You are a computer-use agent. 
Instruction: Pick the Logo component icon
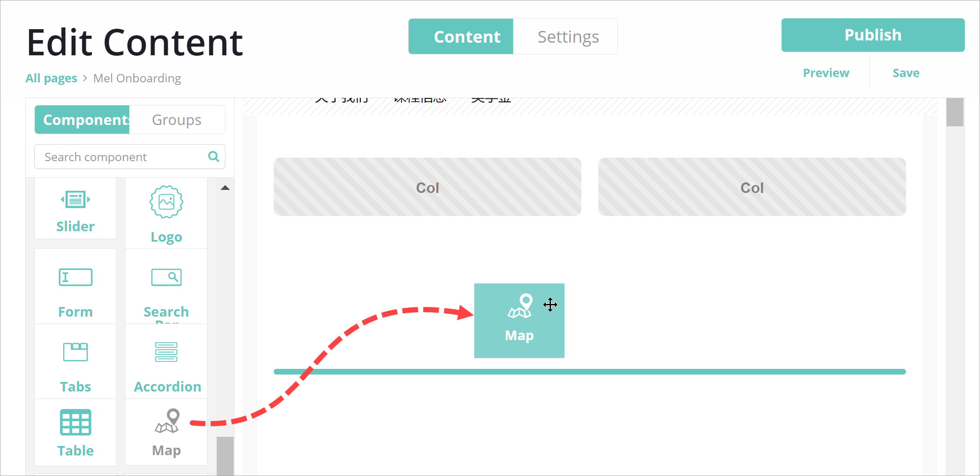166,202
